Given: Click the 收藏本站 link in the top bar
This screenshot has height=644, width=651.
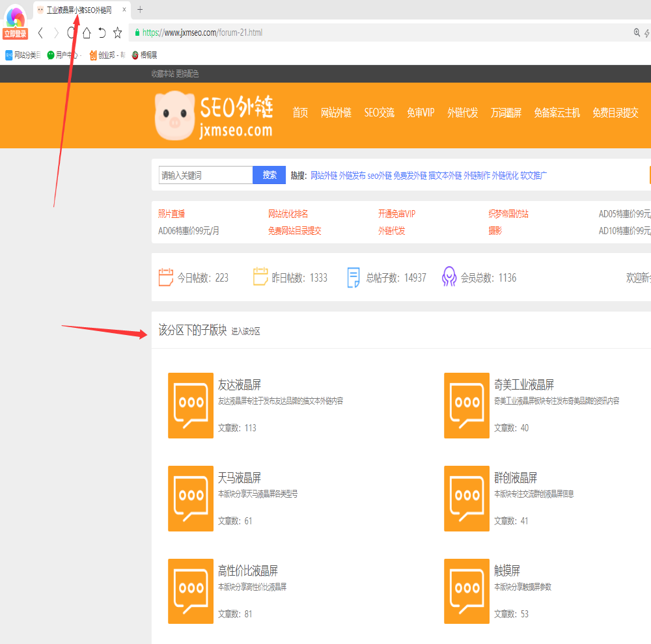Looking at the screenshot, I should [163, 74].
